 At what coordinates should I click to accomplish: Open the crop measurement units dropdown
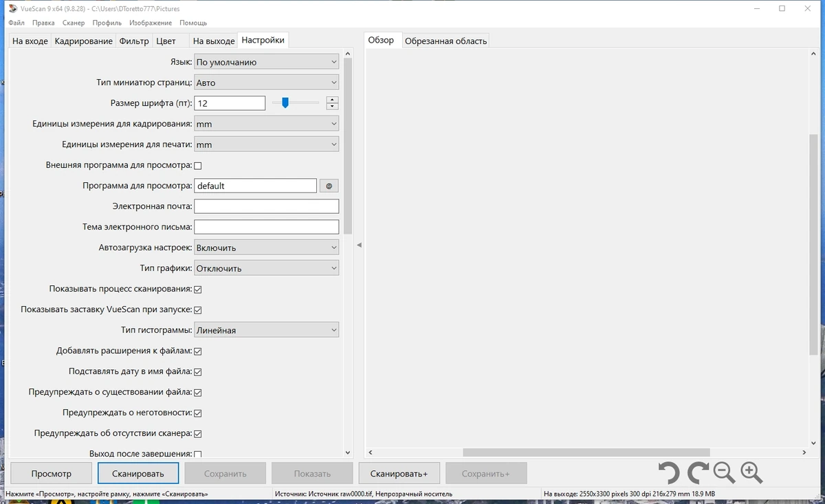point(267,124)
